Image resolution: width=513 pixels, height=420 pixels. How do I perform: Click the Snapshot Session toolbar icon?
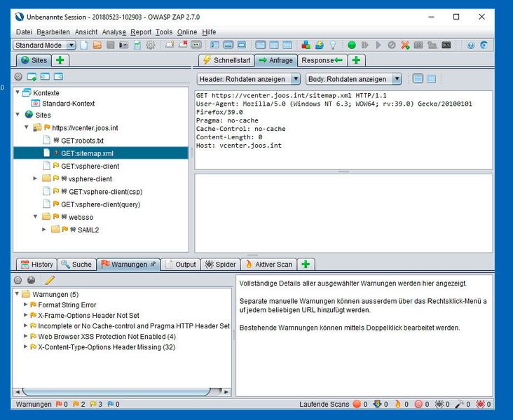(x=123, y=45)
